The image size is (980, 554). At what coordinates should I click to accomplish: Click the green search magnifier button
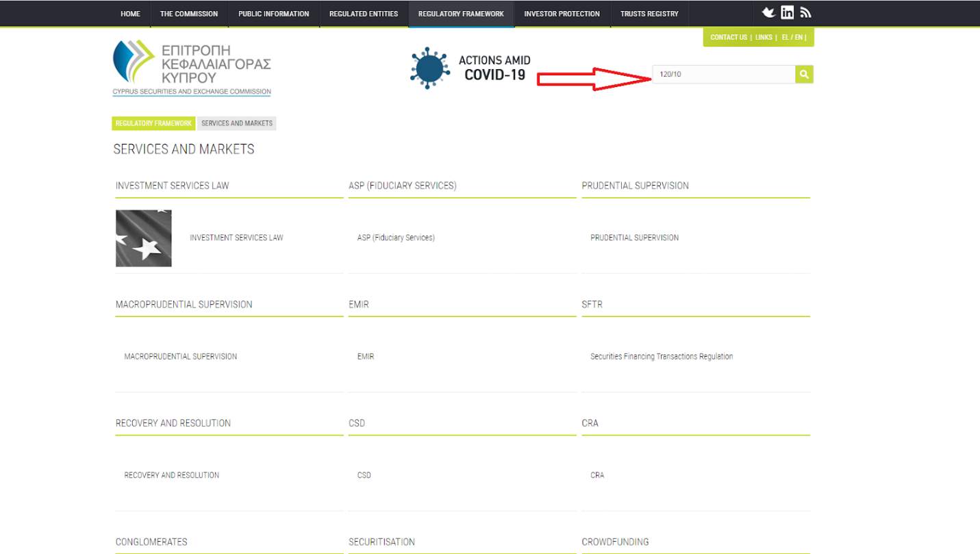tap(804, 74)
